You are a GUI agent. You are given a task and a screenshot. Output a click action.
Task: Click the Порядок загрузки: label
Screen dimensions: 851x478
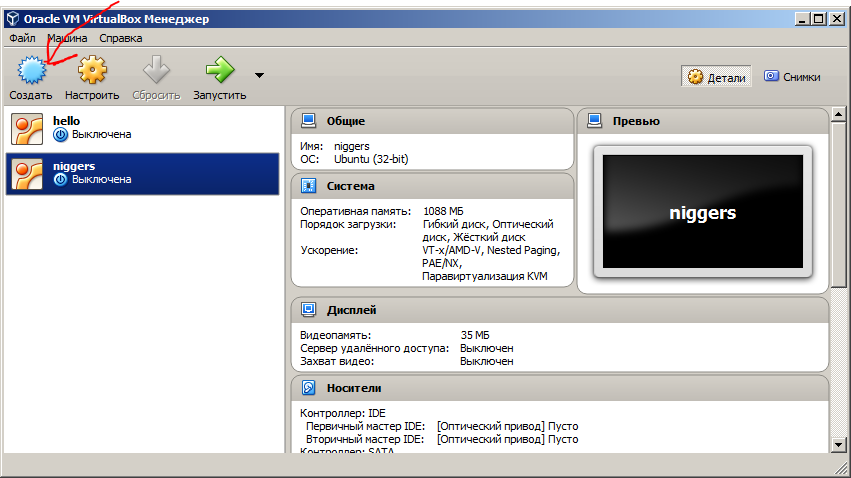point(348,224)
